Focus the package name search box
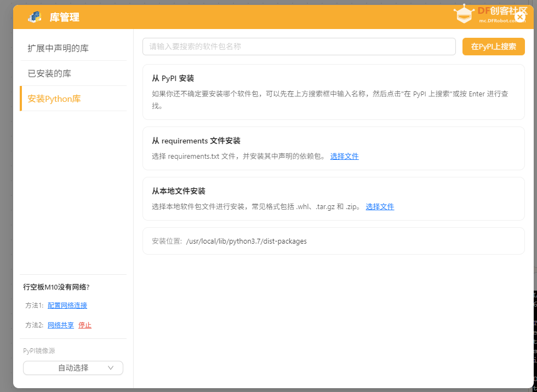This screenshot has width=537, height=392. [x=299, y=47]
